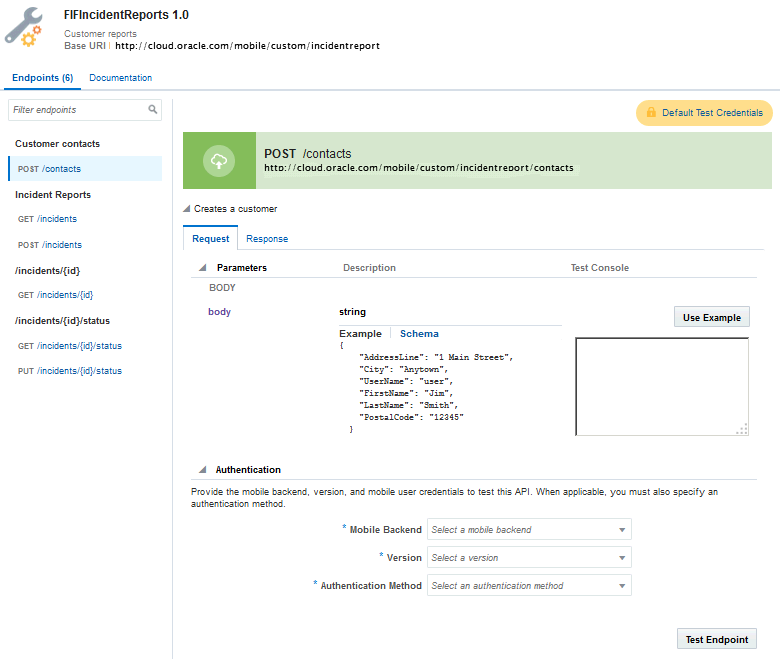Click the Customer contacts group heading
Viewport: 780px width, 659px height.
[57, 144]
